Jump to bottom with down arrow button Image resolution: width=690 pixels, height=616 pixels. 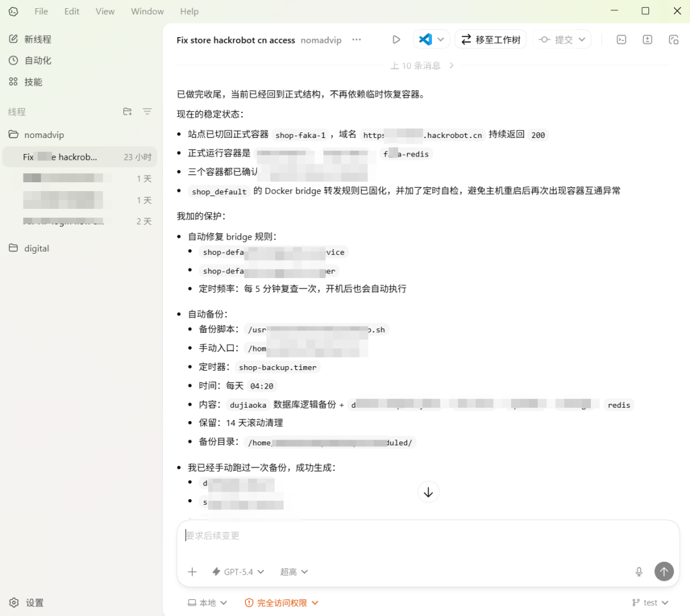coord(428,492)
